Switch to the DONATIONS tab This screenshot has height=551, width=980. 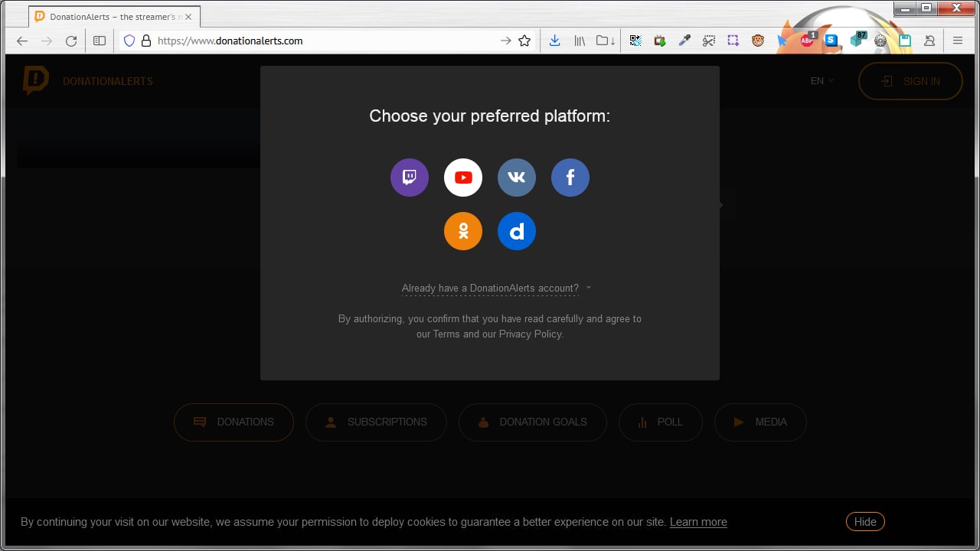(x=234, y=422)
